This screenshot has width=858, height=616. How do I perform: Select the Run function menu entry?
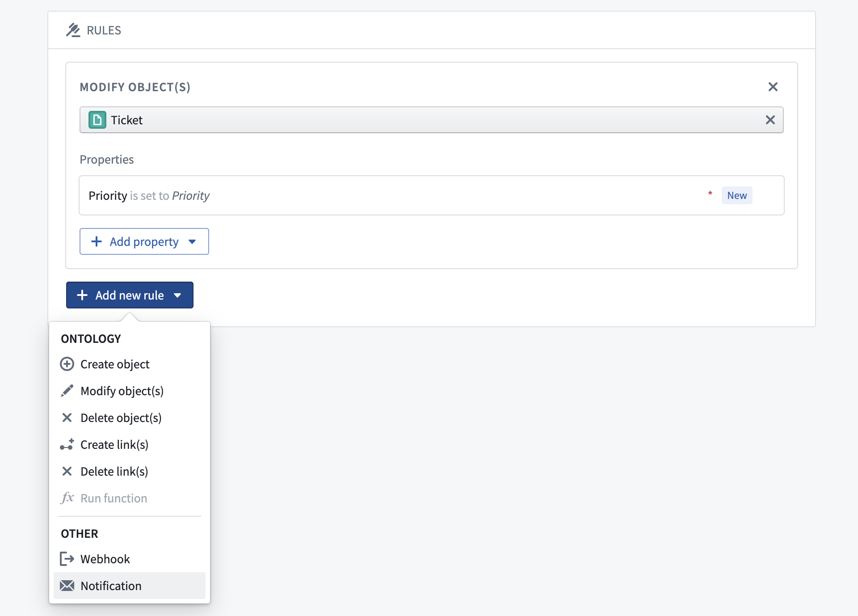pyautogui.click(x=130, y=498)
